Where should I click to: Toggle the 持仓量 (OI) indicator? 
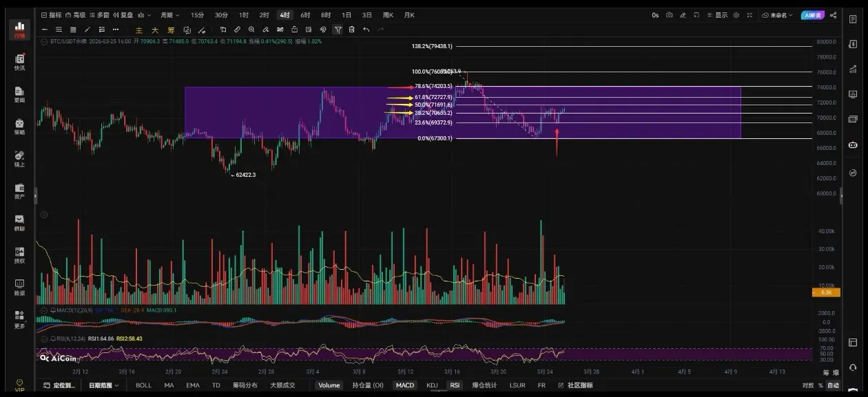(368, 385)
